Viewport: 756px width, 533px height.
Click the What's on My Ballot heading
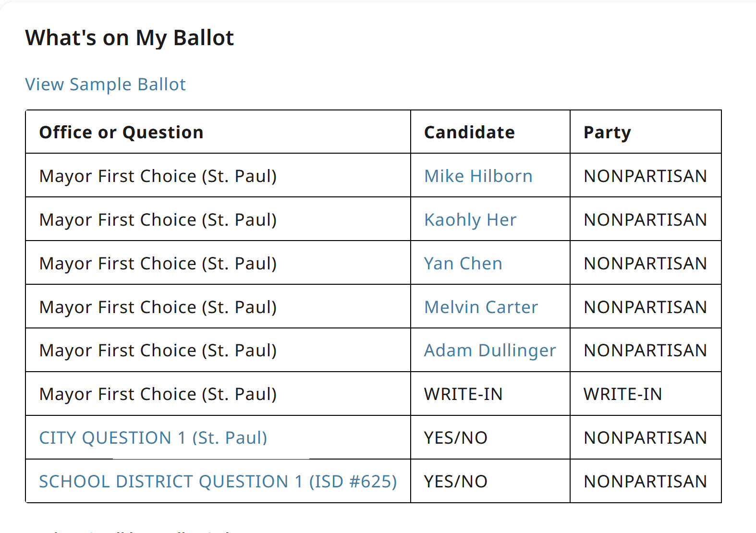(129, 38)
